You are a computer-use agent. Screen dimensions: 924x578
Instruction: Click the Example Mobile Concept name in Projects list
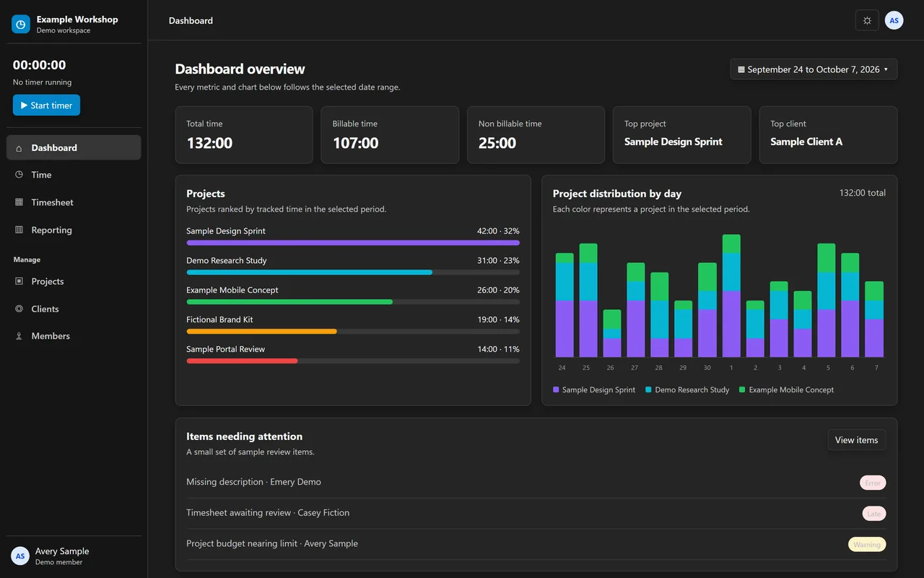coord(232,290)
